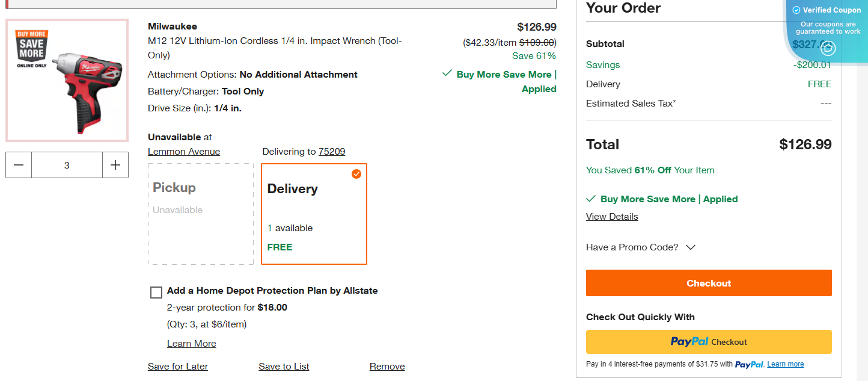Click the plus icon to increase quantity

point(115,164)
